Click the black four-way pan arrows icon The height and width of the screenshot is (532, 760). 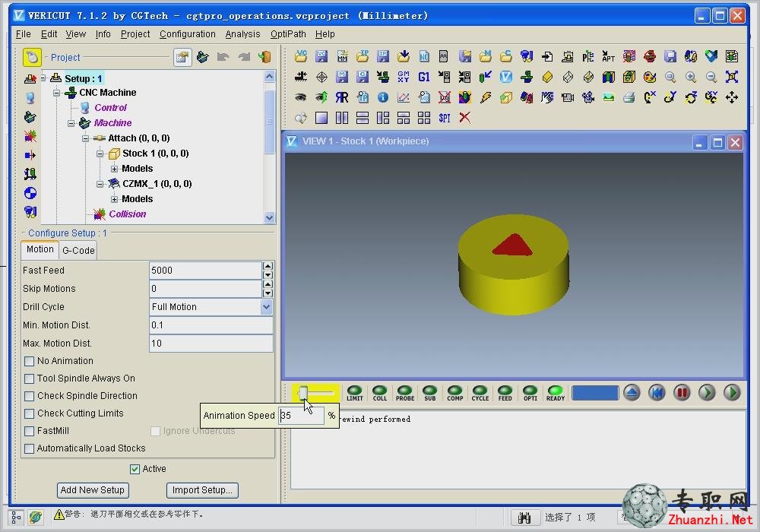coord(732,97)
